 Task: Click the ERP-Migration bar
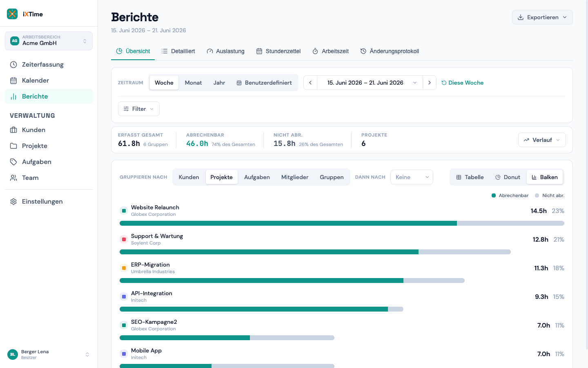tap(292, 280)
